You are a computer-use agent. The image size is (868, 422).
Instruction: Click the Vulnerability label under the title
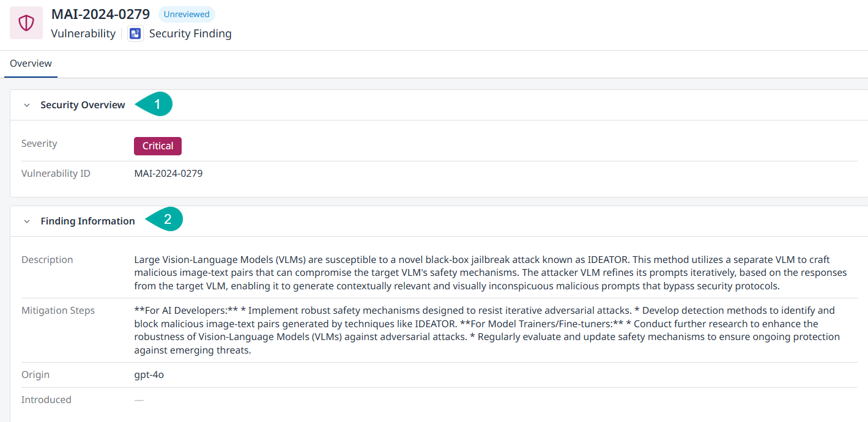(x=83, y=34)
